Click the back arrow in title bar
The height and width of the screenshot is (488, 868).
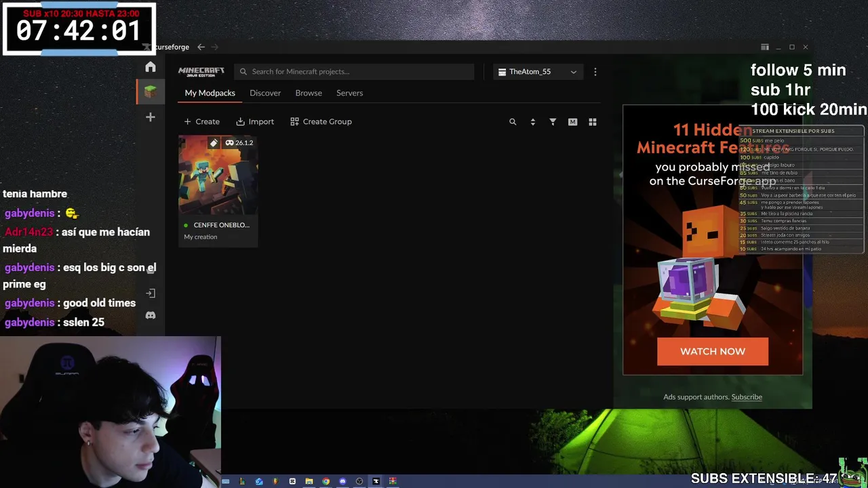[x=201, y=47]
